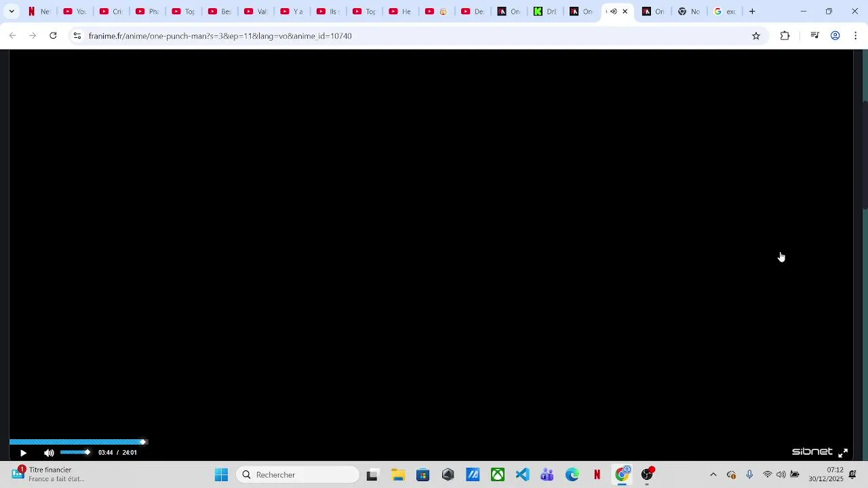This screenshot has height=488, width=868.
Task: Open Microsoft Edge from the taskbar
Action: tap(572, 475)
